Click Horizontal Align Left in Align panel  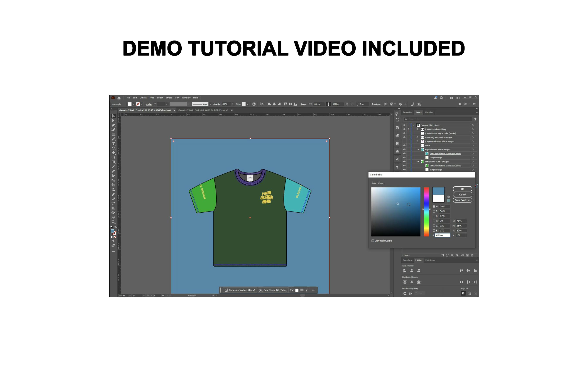point(405,270)
